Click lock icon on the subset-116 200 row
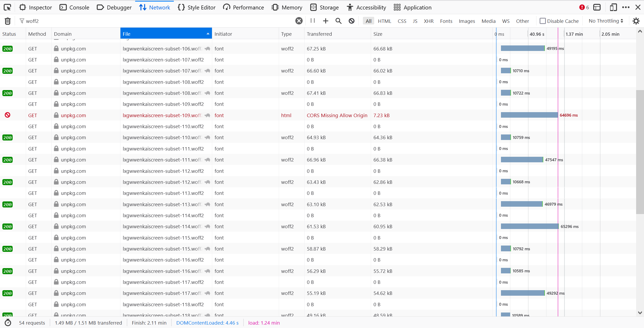This screenshot has height=328, width=644. pyautogui.click(x=56, y=271)
